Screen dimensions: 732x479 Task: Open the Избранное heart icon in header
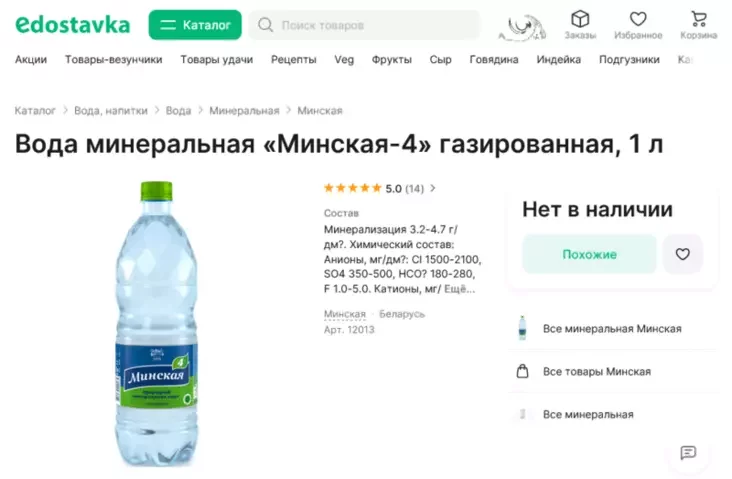click(638, 19)
